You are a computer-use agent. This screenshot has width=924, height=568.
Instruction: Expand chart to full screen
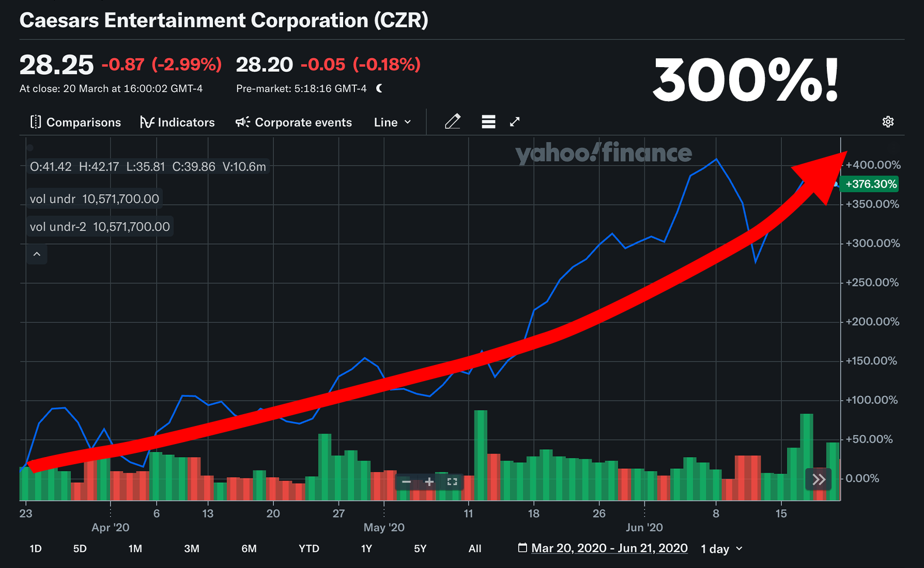[515, 122]
